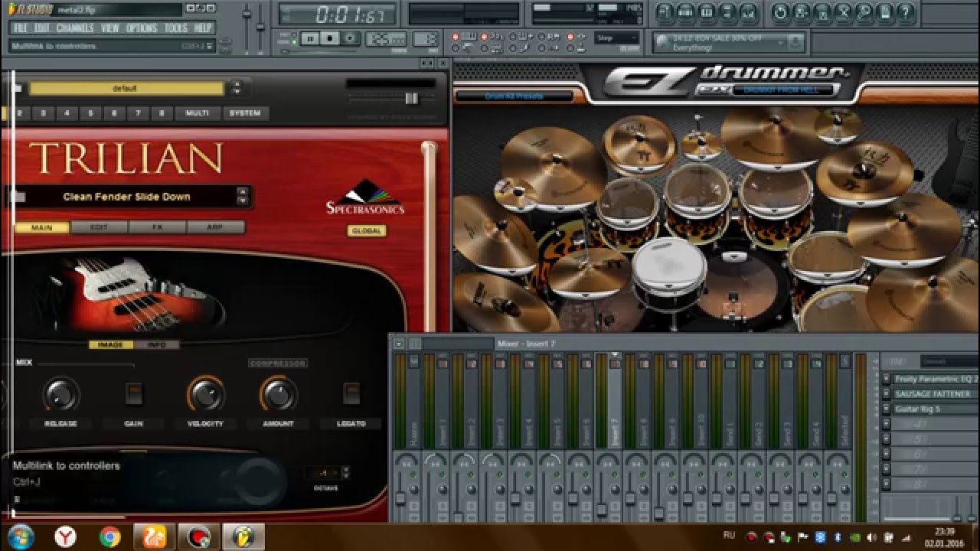
Task: Click the record button in transport
Action: 350,38
